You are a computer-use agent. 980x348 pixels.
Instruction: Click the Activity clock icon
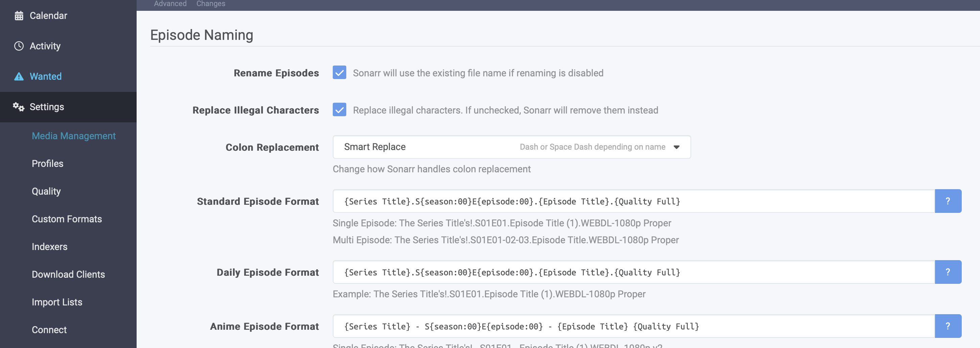19,46
